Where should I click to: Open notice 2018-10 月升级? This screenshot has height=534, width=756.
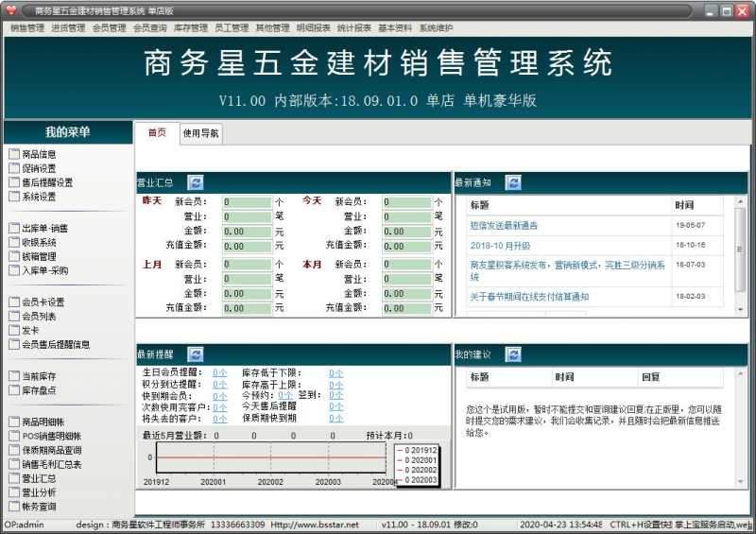click(x=500, y=246)
